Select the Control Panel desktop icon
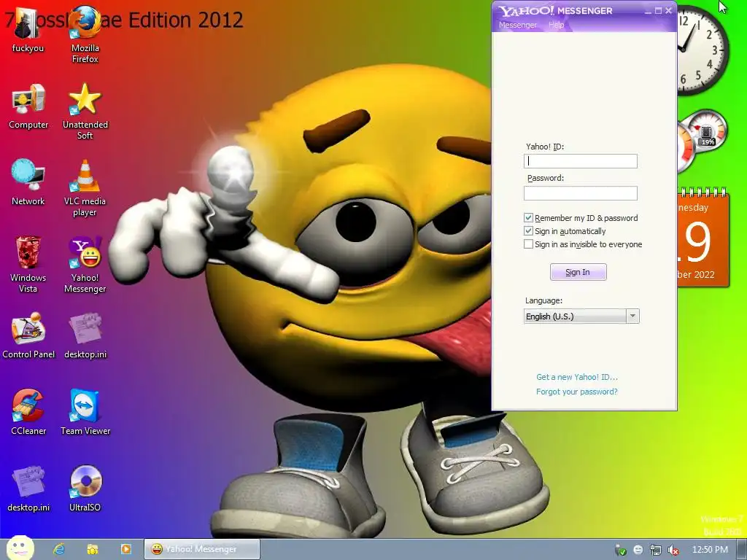 (28, 335)
